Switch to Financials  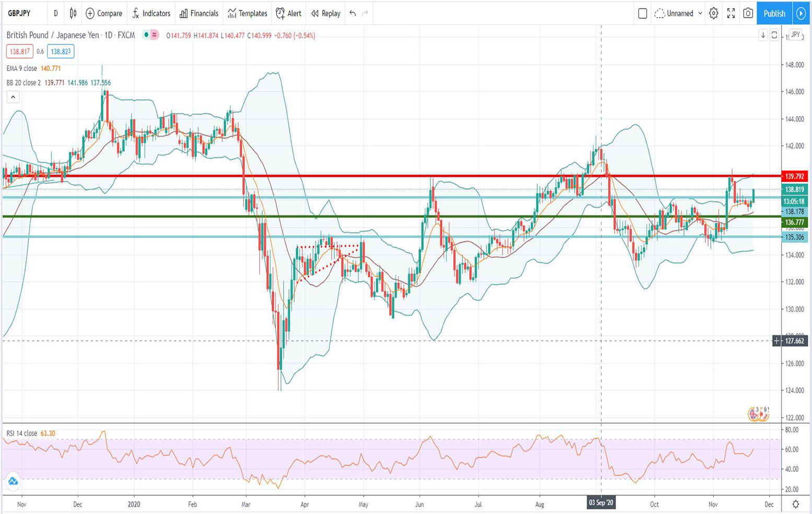(x=199, y=14)
